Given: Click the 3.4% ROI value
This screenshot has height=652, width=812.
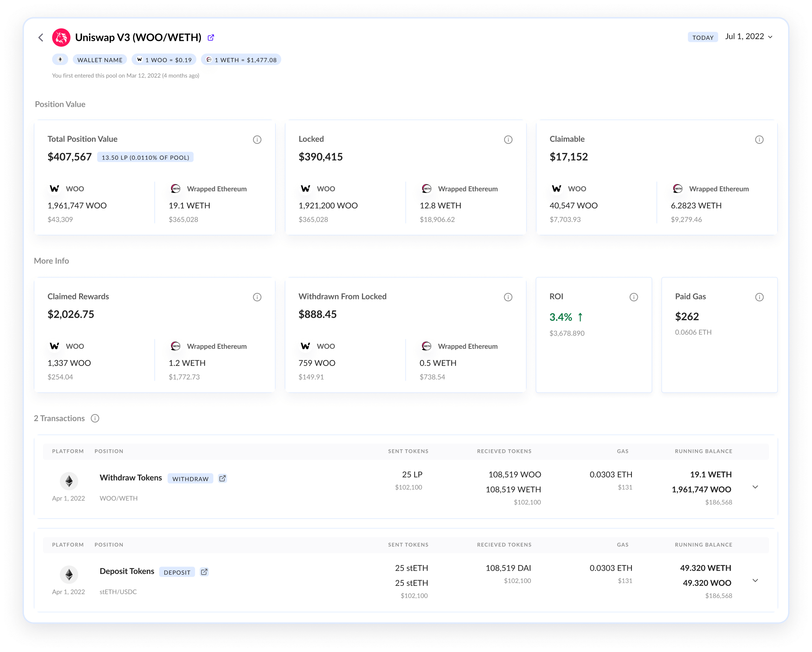Looking at the screenshot, I should click(x=561, y=317).
